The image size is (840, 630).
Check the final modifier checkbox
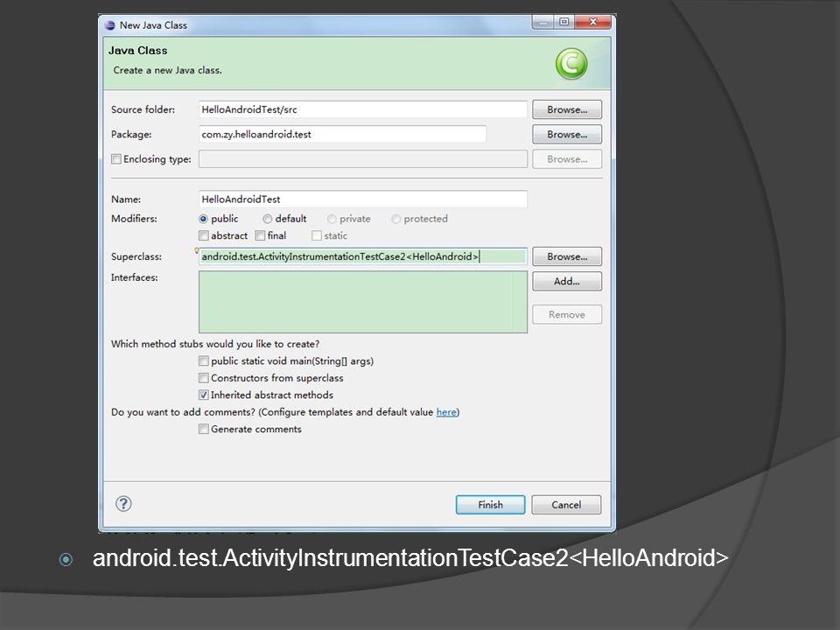261,235
